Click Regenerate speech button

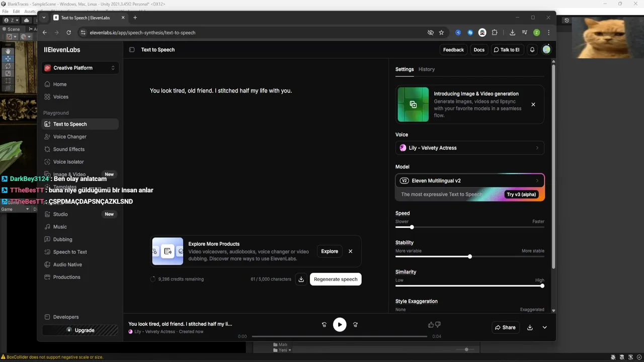(x=336, y=279)
